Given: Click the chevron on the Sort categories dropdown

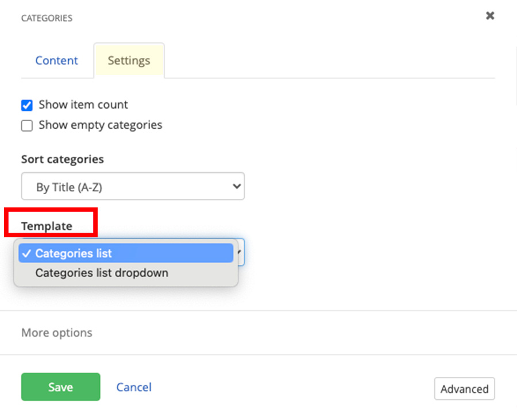Looking at the screenshot, I should (236, 186).
